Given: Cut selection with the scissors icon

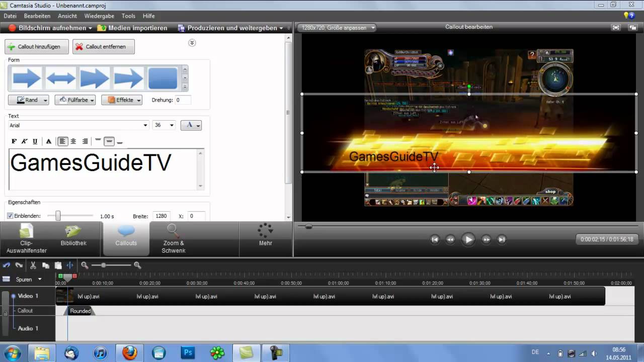Looking at the screenshot, I should click(33, 265).
